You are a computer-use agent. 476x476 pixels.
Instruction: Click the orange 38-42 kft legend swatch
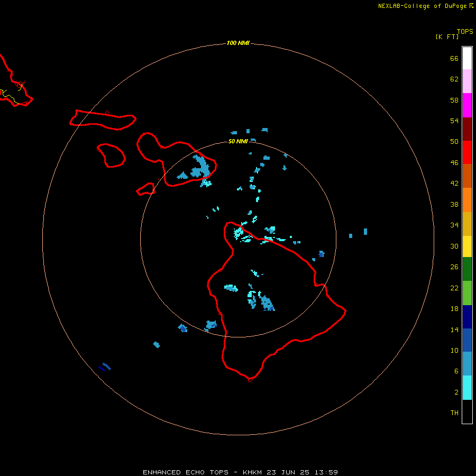tap(467, 200)
